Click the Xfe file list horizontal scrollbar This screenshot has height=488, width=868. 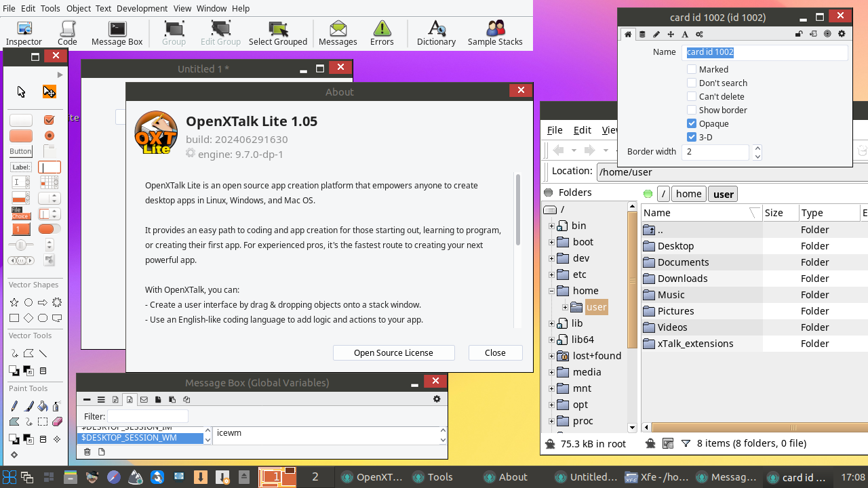click(x=759, y=428)
